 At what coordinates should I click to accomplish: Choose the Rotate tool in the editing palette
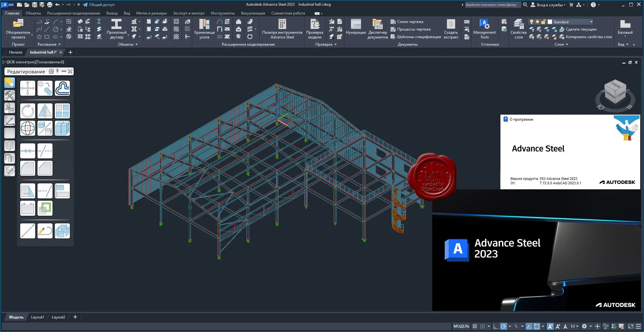[x=28, y=111]
